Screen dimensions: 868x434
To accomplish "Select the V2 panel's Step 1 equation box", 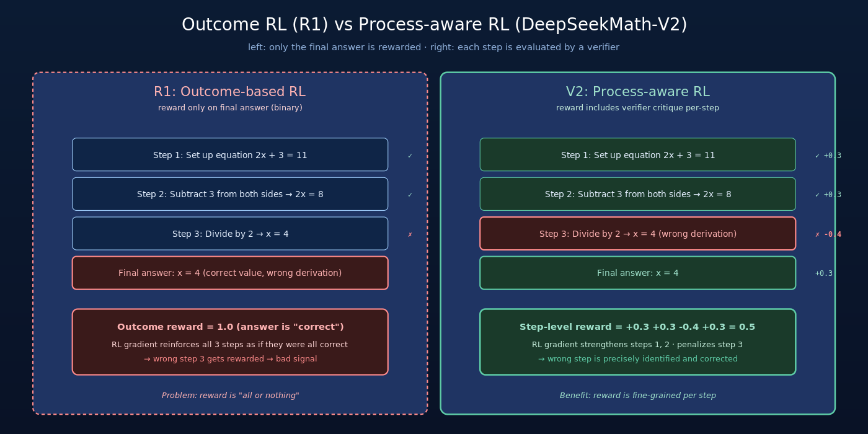I will [x=637, y=154].
